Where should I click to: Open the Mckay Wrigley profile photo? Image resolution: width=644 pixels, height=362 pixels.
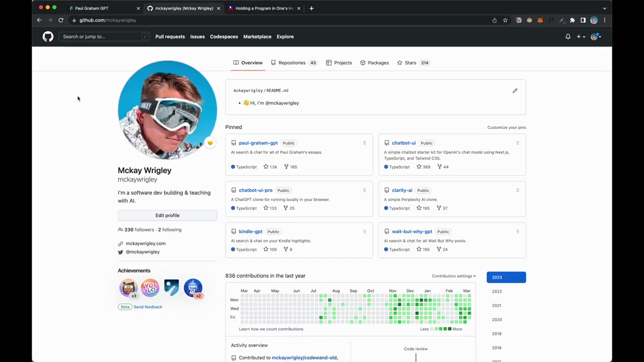pyautogui.click(x=168, y=110)
